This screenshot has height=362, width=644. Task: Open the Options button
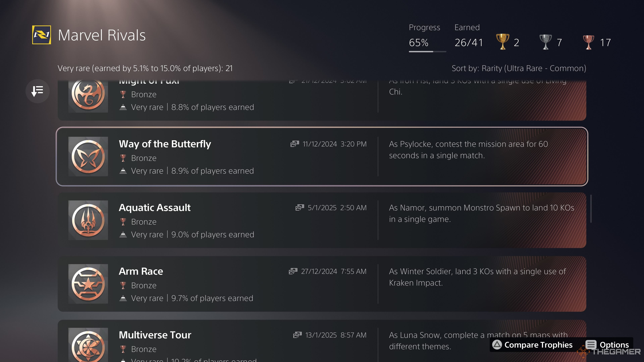(607, 345)
